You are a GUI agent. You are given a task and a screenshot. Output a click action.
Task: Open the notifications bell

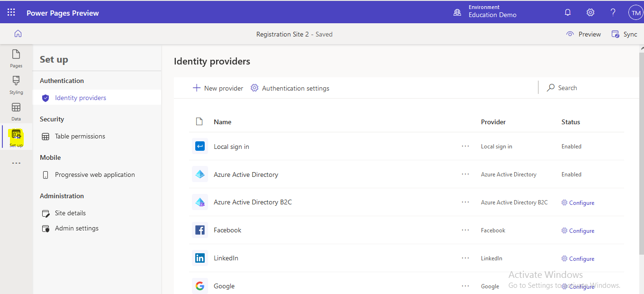tap(567, 12)
